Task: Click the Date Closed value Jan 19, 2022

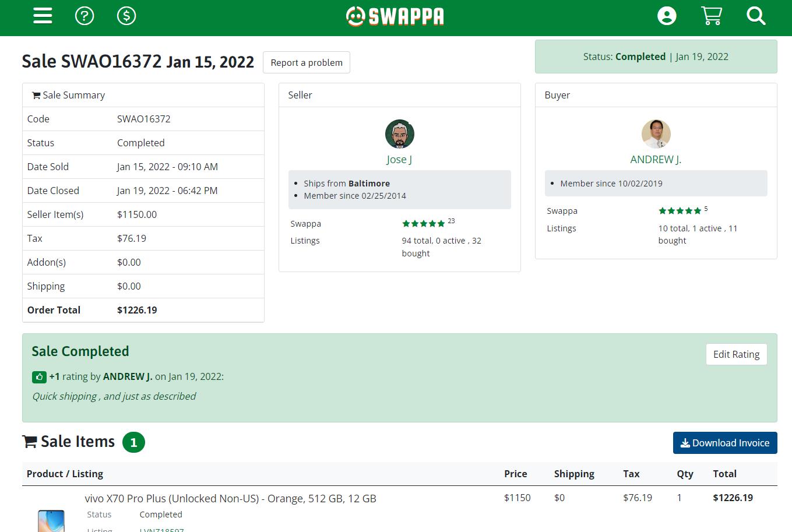Action: coord(167,191)
